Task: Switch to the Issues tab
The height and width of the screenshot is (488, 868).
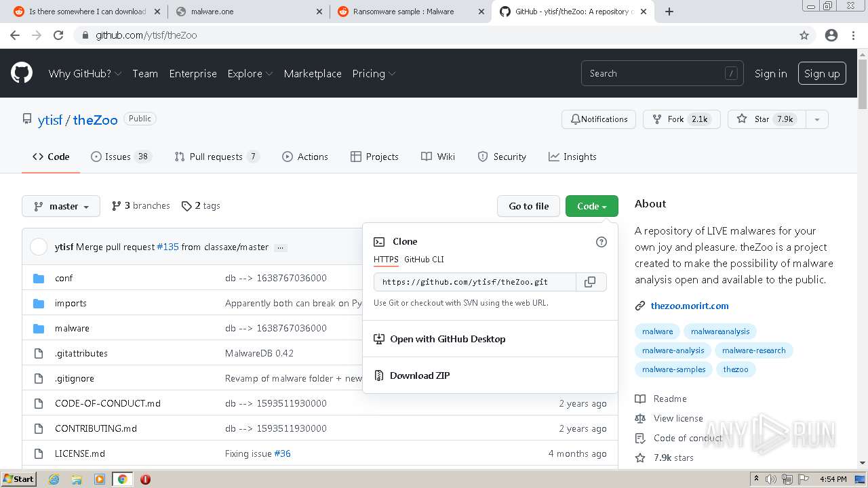Action: pos(121,157)
